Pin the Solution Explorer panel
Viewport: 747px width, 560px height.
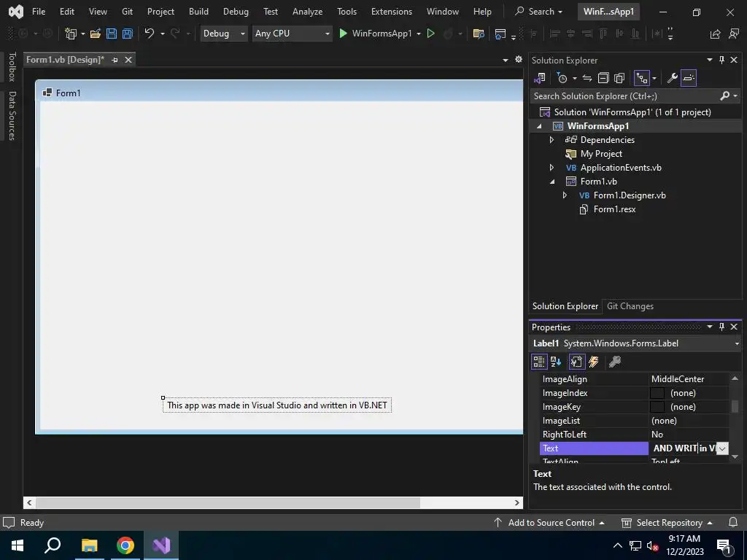point(721,60)
